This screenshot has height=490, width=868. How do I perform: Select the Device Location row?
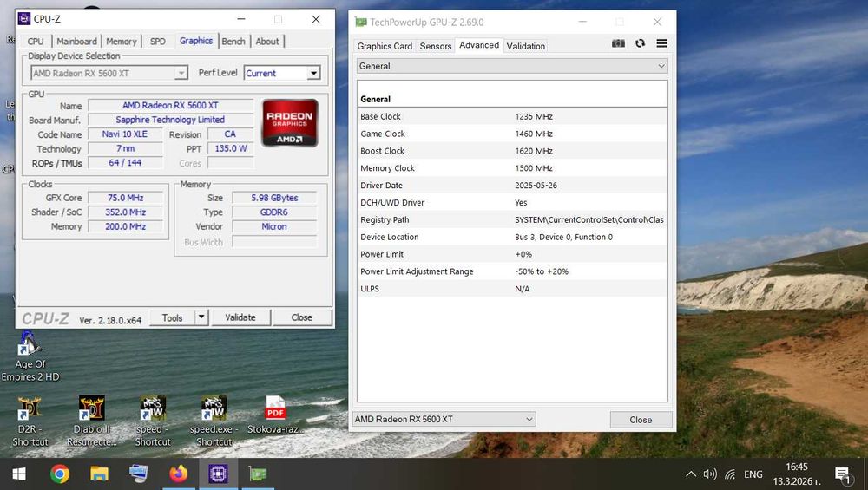(x=512, y=237)
